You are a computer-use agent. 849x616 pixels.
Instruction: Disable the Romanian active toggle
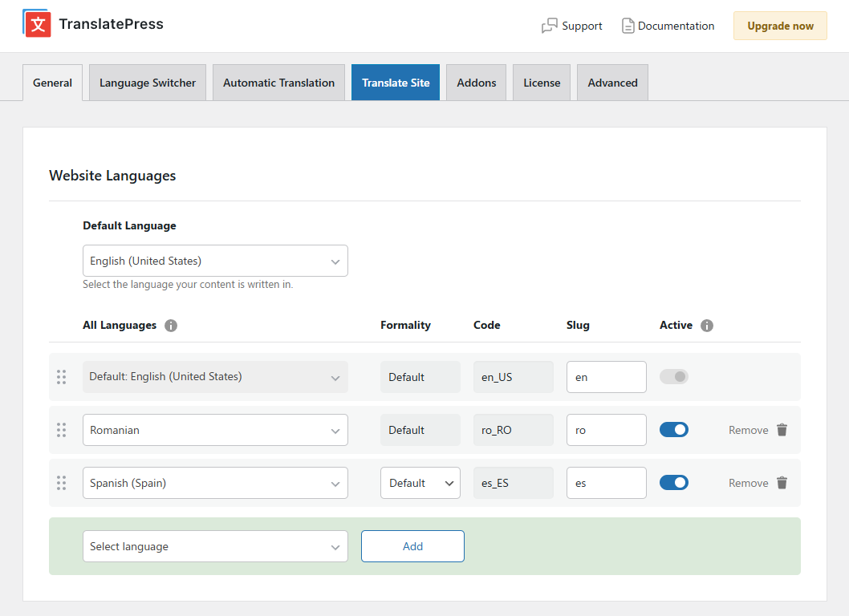click(x=674, y=430)
